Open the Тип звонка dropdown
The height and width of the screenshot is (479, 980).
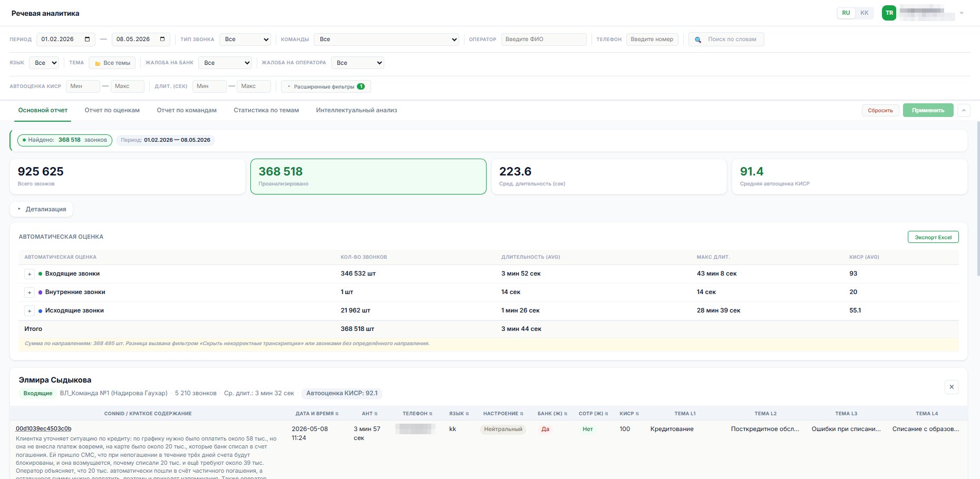(x=245, y=40)
